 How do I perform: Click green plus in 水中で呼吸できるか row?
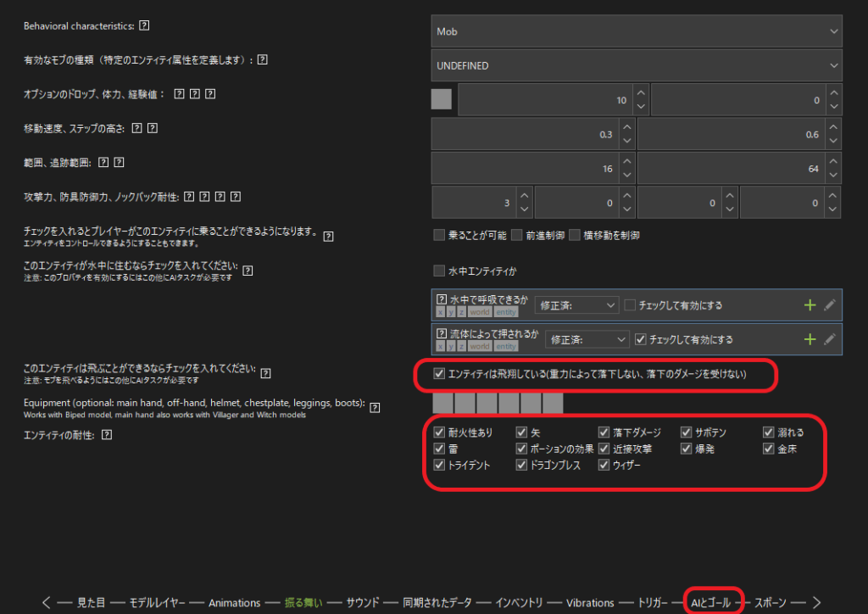point(810,305)
